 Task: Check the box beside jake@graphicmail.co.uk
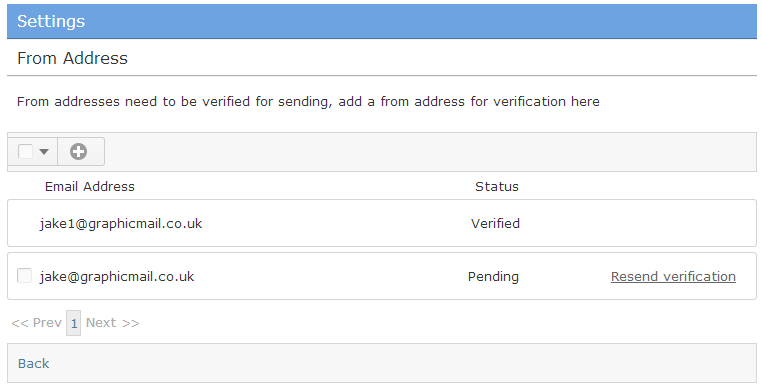(24, 276)
